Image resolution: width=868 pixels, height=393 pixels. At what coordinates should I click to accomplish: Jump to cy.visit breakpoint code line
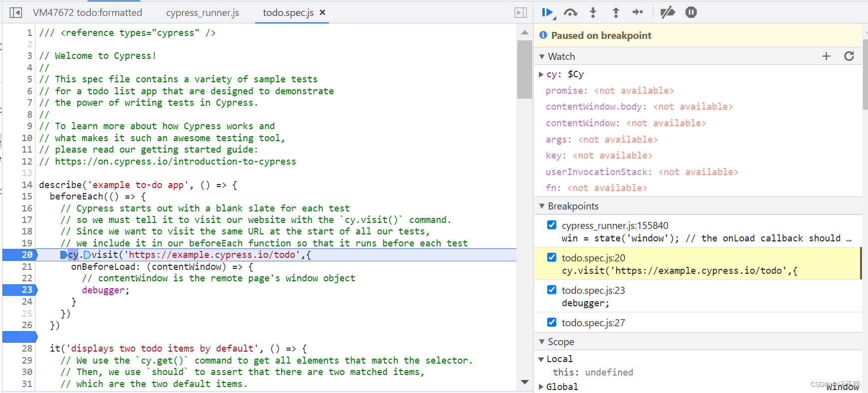[679, 271]
